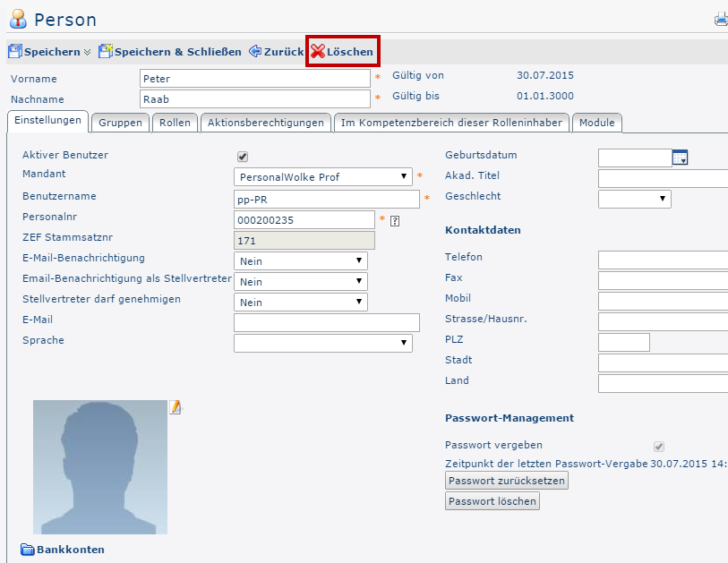Click the Mobil input field
The image size is (728, 563).
click(663, 302)
